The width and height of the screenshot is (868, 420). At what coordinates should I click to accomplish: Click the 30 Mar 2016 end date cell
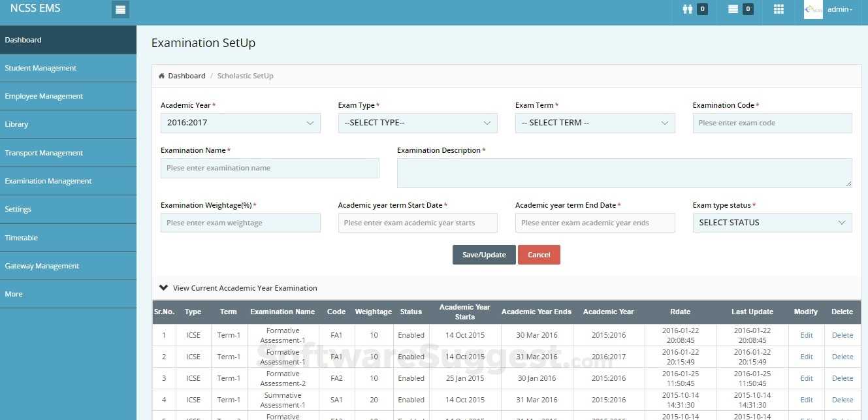click(x=537, y=335)
